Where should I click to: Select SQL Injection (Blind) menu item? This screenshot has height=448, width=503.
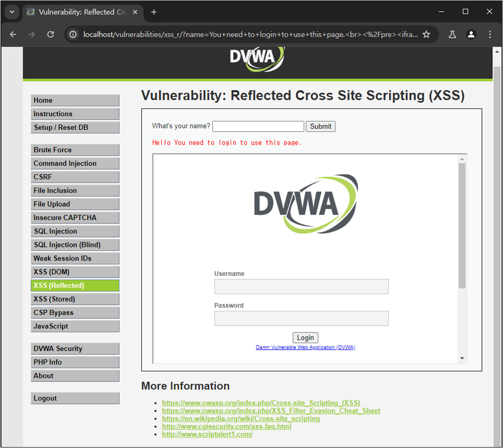(x=75, y=245)
